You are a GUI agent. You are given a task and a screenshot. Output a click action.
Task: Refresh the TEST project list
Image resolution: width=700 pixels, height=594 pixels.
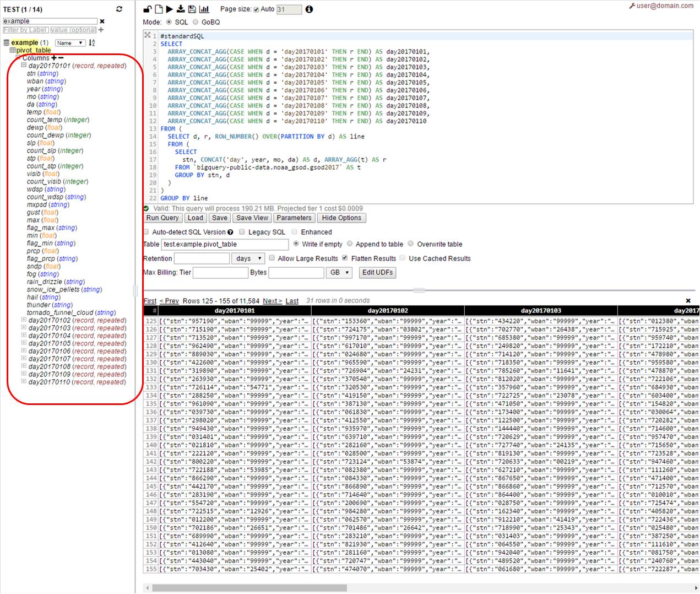[x=119, y=9]
